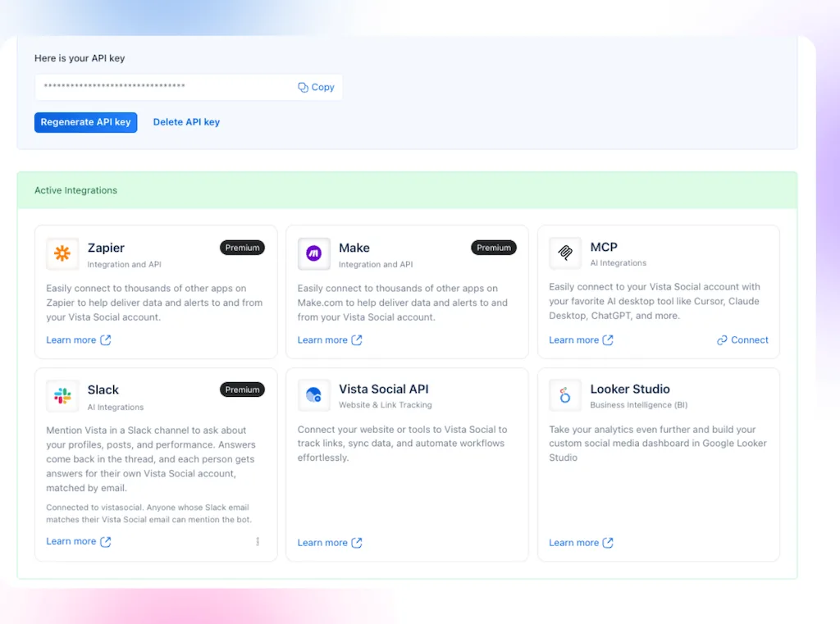Open MCP's Learn more link

coord(573,340)
